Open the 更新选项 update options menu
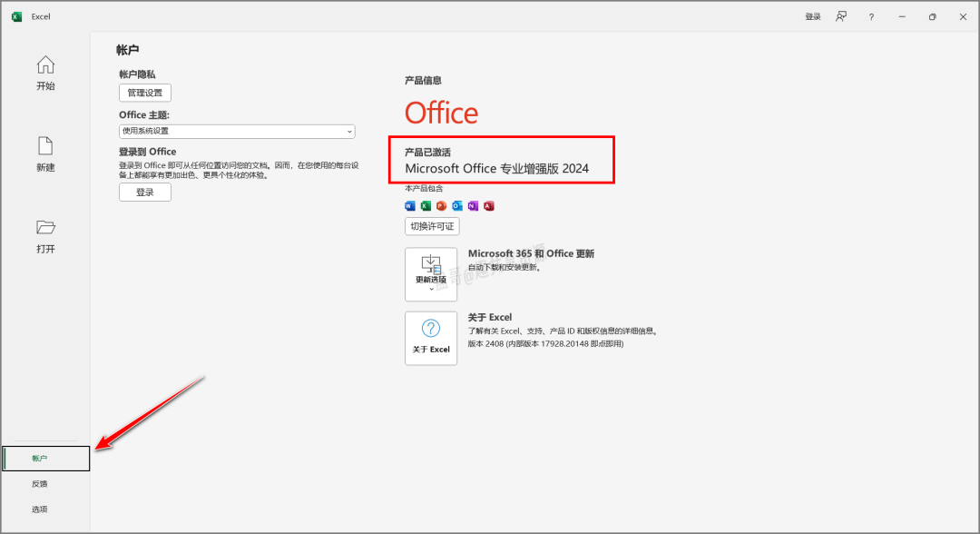The image size is (980, 534). point(431,274)
